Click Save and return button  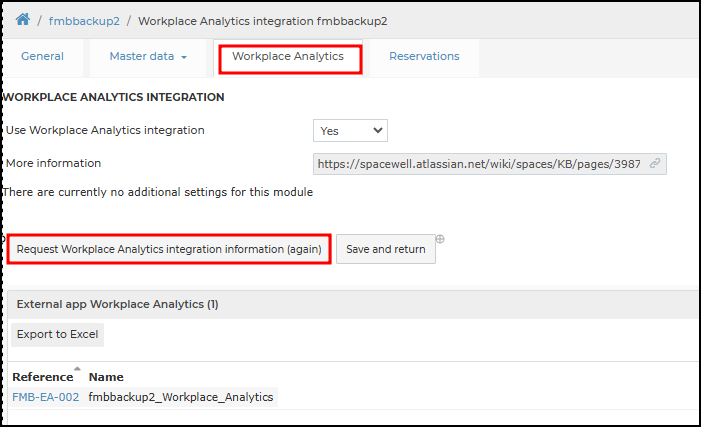(386, 249)
